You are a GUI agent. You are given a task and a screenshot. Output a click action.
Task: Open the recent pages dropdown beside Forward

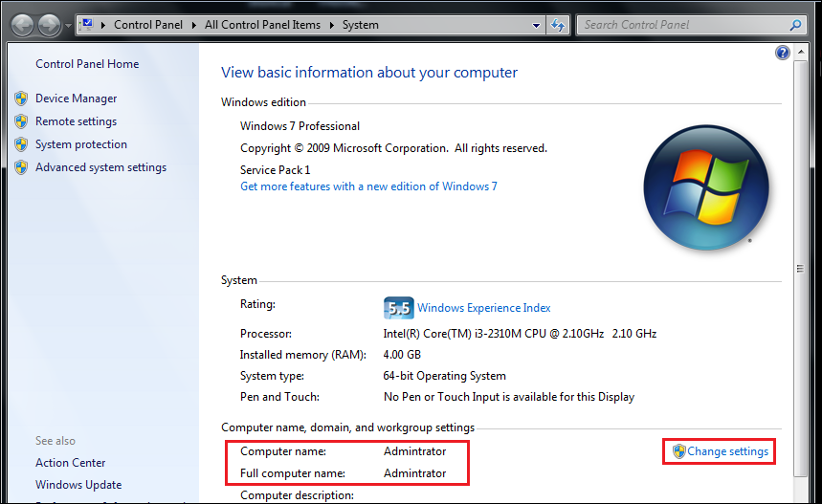point(68,26)
